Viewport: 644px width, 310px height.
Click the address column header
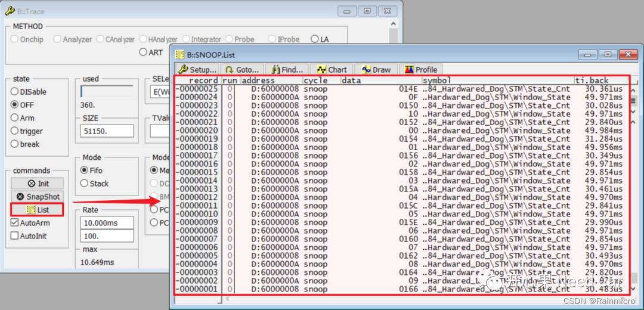(271, 80)
